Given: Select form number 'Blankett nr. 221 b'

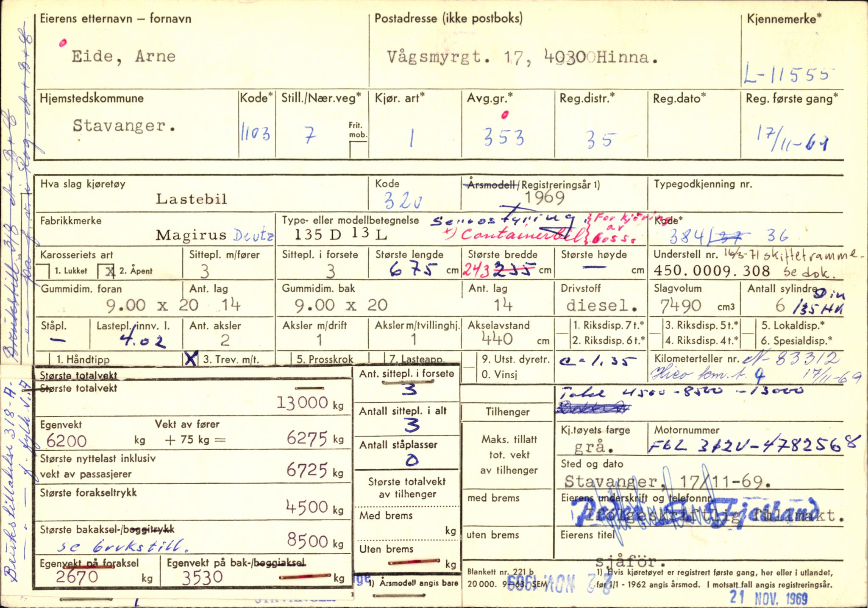Looking at the screenshot, I should point(501,572).
